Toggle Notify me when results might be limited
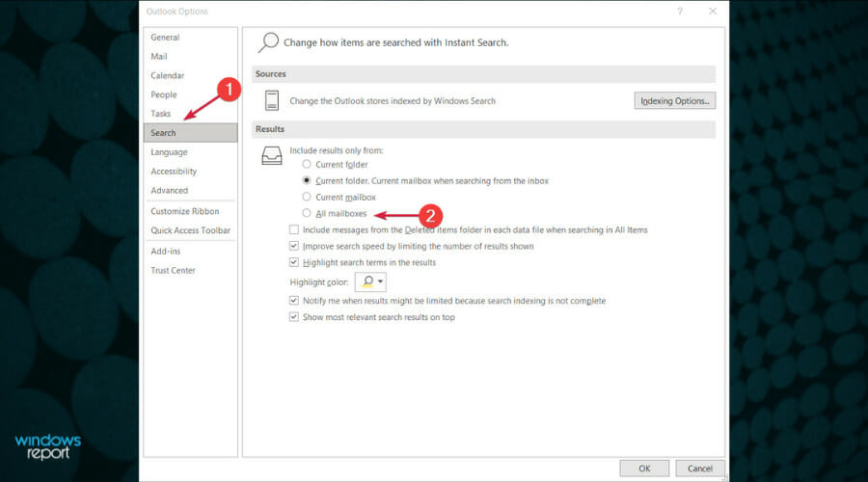This screenshot has height=482, width=868. pyautogui.click(x=294, y=301)
